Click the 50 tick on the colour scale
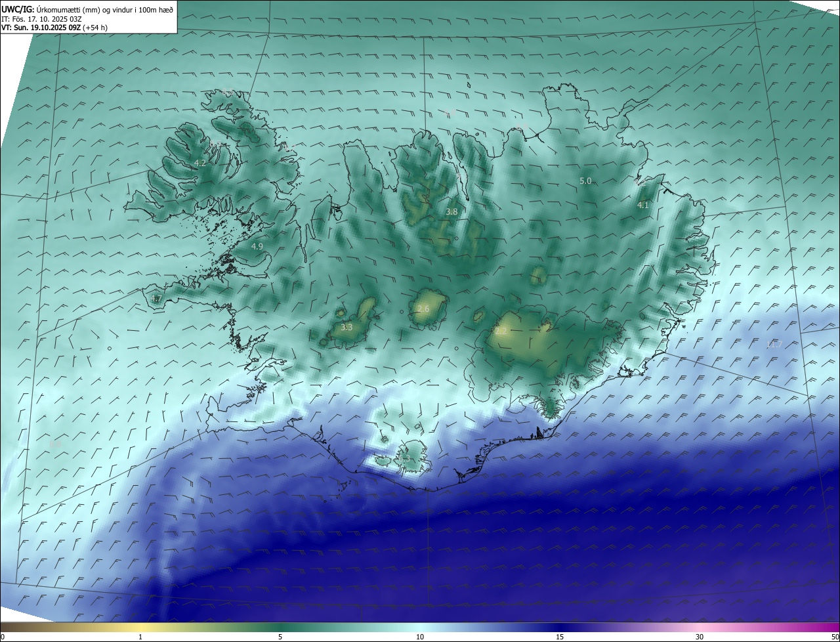 pyautogui.click(x=835, y=637)
